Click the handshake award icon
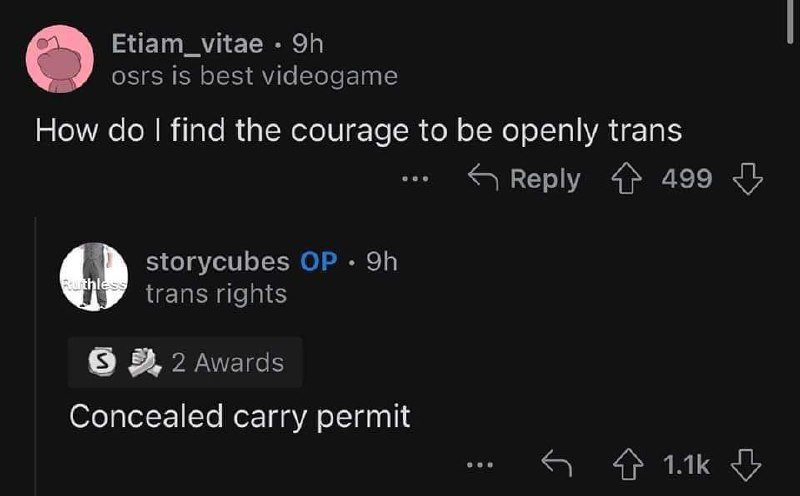 click(144, 362)
